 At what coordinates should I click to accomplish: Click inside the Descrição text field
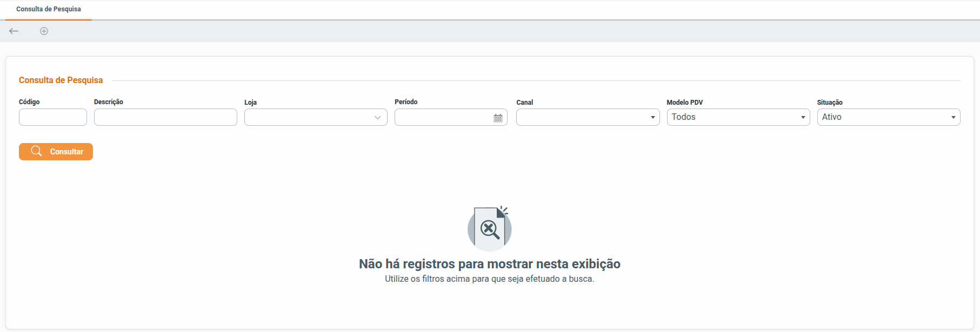(x=165, y=117)
